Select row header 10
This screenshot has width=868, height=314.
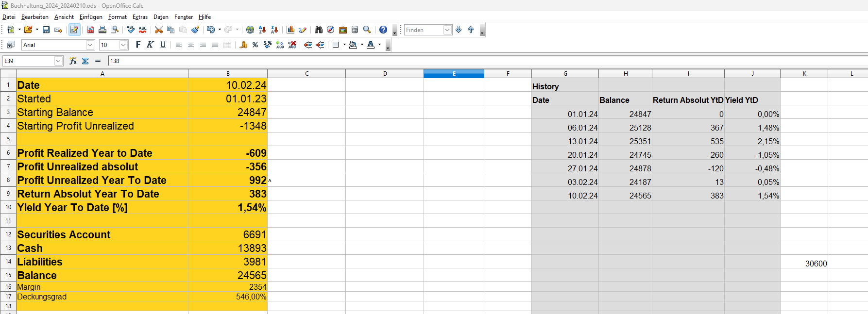pos(8,207)
